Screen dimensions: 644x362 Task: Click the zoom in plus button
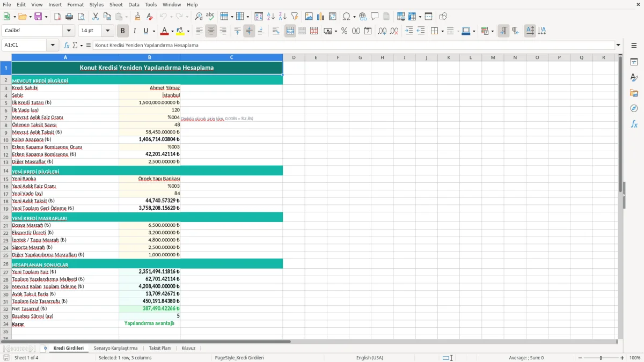[622, 358]
